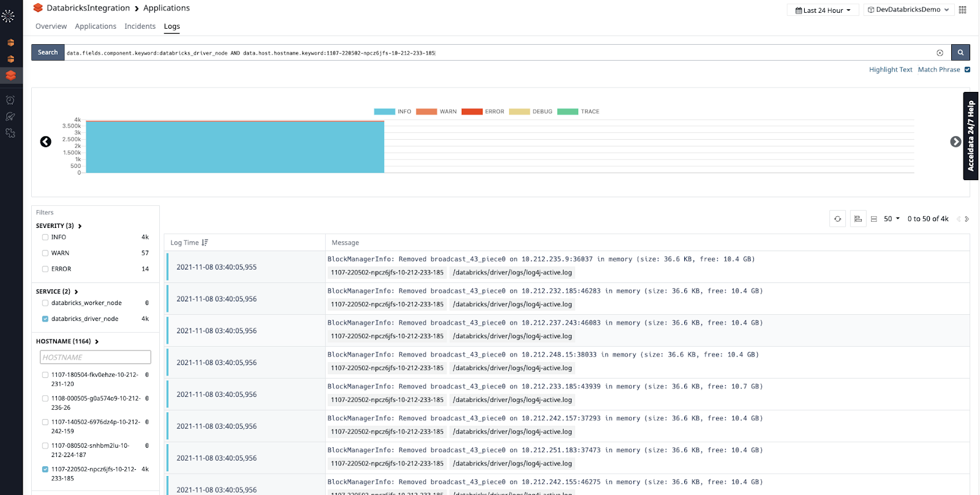The width and height of the screenshot is (980, 495).
Task: Click the blue INFO bar in the chart
Action: (x=235, y=147)
